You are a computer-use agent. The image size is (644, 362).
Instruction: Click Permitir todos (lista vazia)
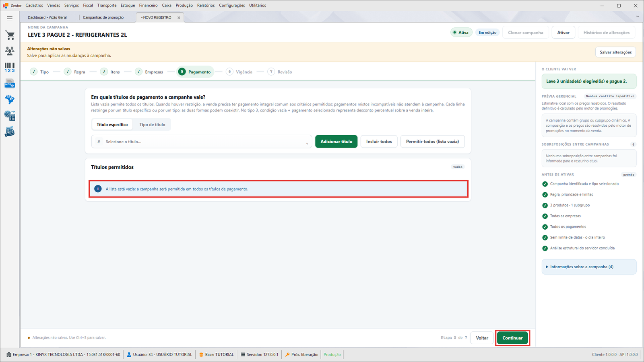click(432, 142)
